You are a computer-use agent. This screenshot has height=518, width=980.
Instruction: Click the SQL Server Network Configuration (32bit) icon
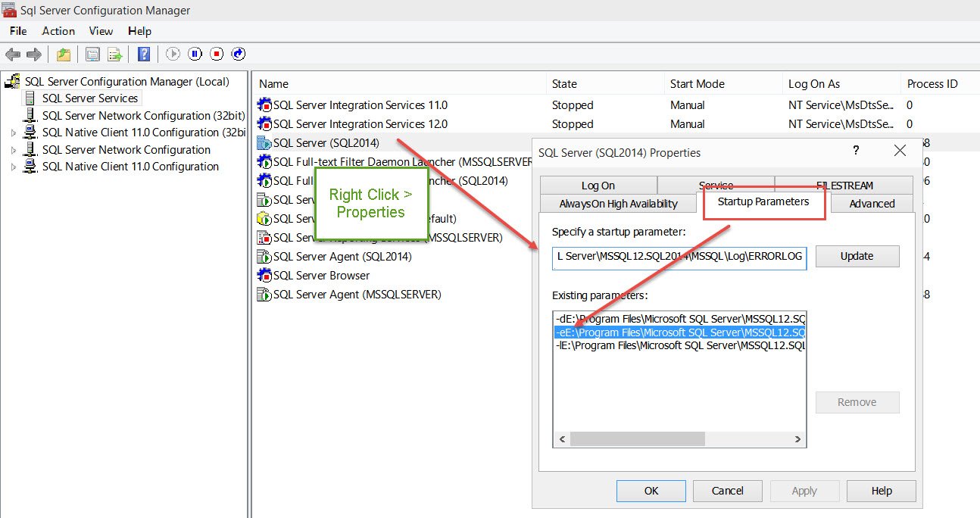30,116
